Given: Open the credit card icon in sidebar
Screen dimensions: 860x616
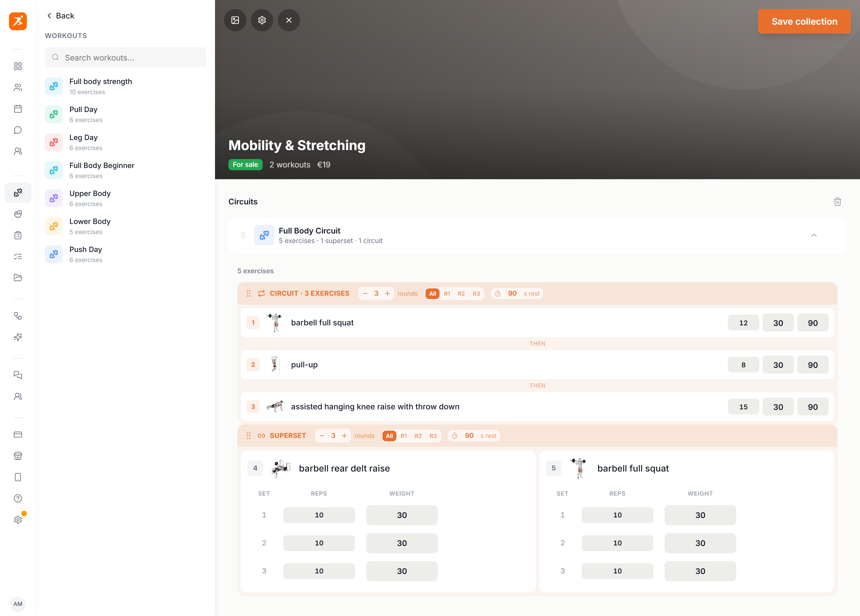Looking at the screenshot, I should point(18,435).
